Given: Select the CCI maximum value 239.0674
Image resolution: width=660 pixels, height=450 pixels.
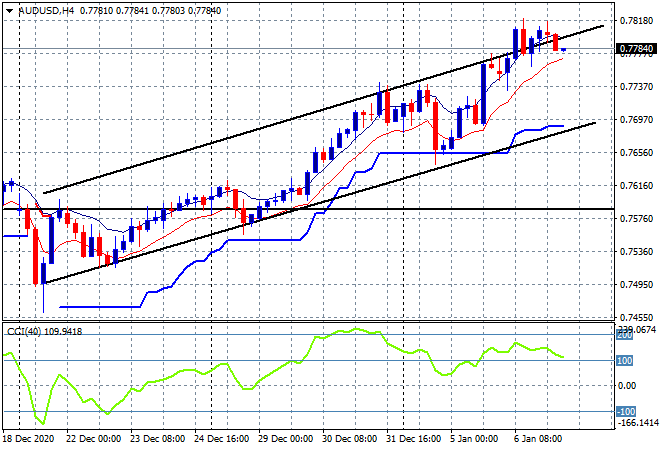Looking at the screenshot, I should [637, 329].
